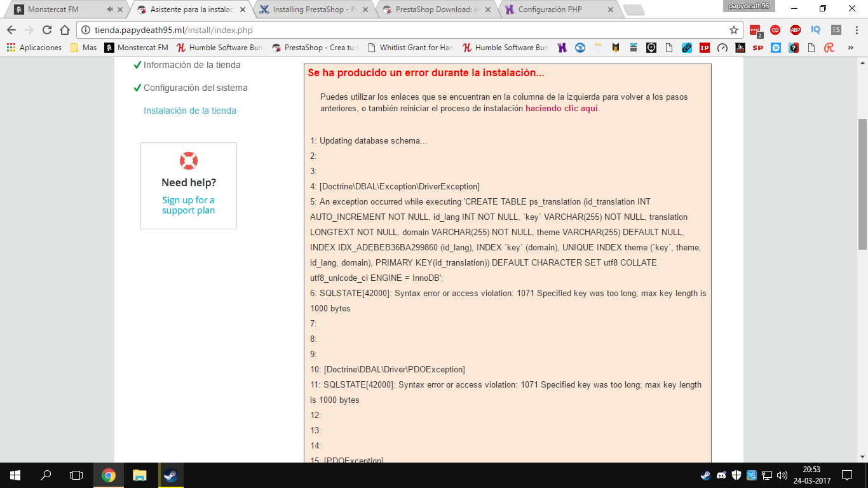Open the red password manager extension
The height and width of the screenshot is (488, 868).
[x=756, y=30]
